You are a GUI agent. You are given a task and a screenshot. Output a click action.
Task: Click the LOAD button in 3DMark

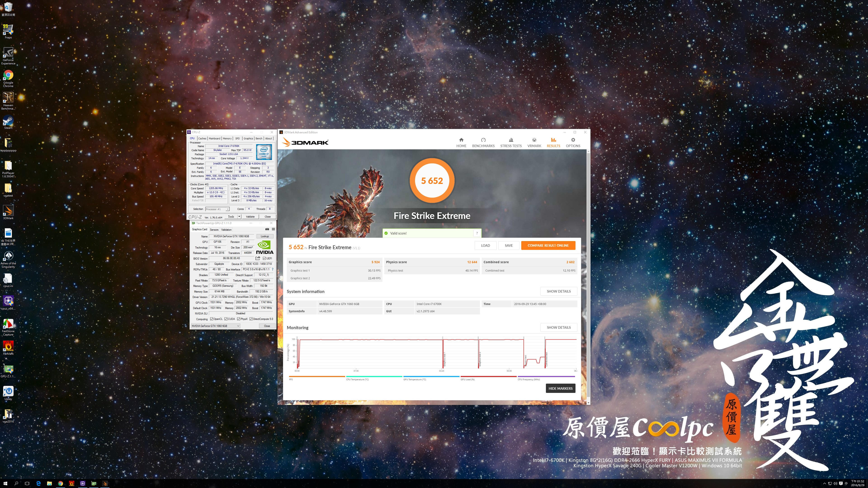(486, 246)
